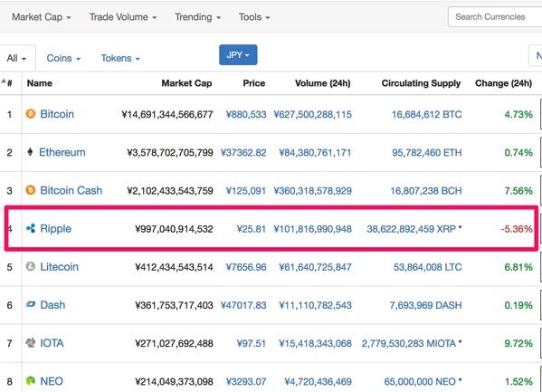Open the Market Cap menu

coord(41,17)
